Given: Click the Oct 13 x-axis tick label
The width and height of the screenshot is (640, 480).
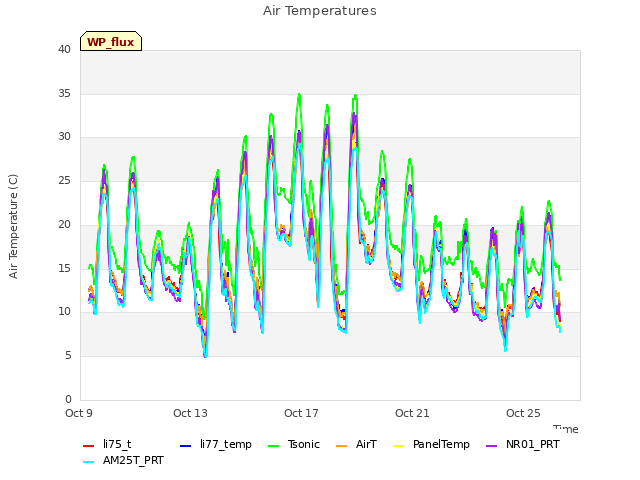Looking at the screenshot, I should coord(190,413).
